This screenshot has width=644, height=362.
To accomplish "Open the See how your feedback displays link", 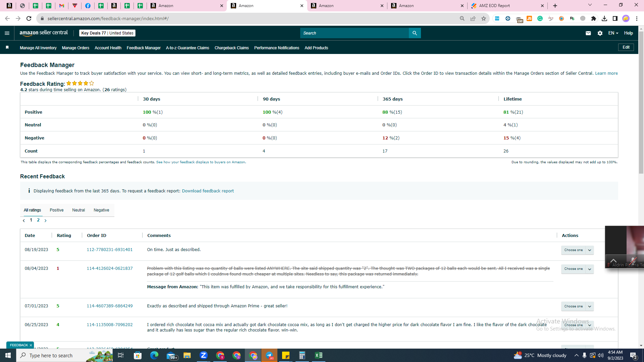I will pos(201,162).
